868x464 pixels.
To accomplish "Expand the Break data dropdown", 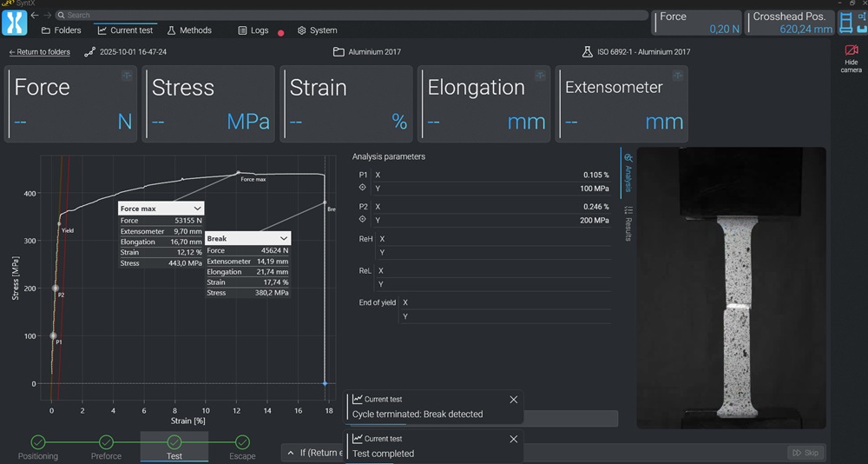I will (x=284, y=238).
